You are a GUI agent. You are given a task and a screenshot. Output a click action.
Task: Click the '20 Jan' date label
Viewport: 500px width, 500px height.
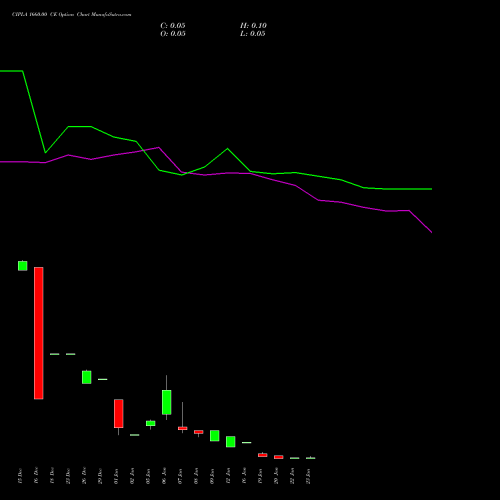[x=276, y=476]
